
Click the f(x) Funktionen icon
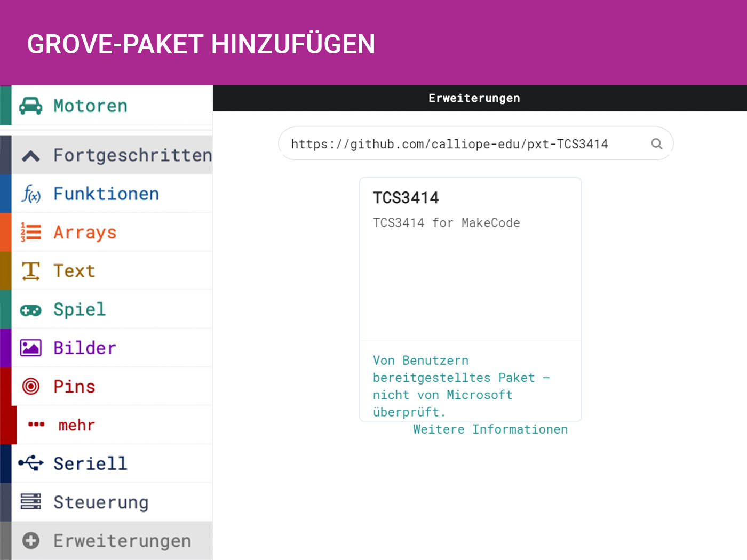31,194
